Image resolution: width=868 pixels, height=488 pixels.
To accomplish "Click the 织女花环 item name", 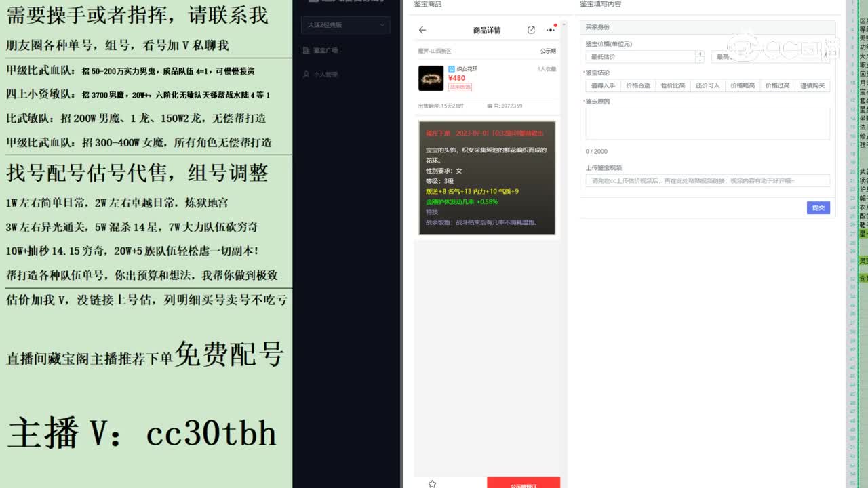I will 467,69.
